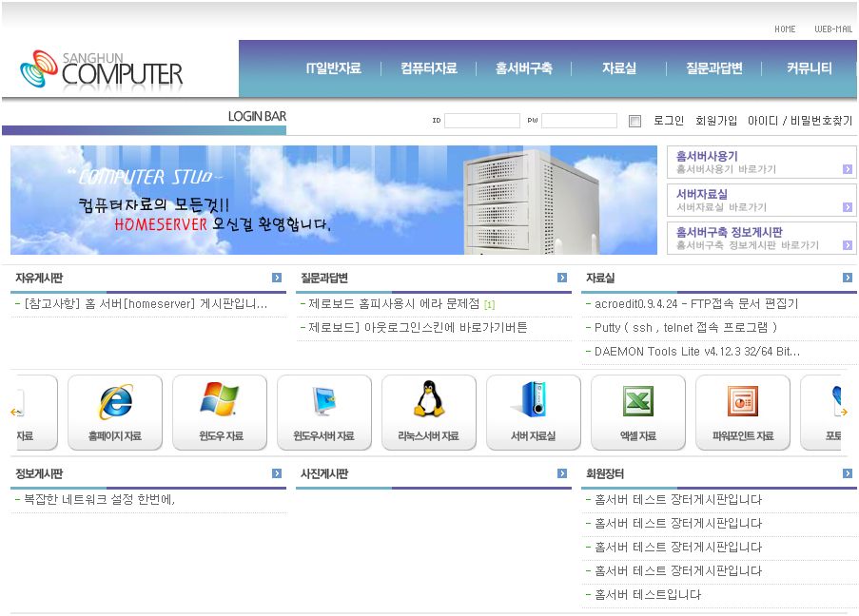The height and width of the screenshot is (616, 859).
Task: Click the 정보게시판 section heading
Action: (x=39, y=473)
